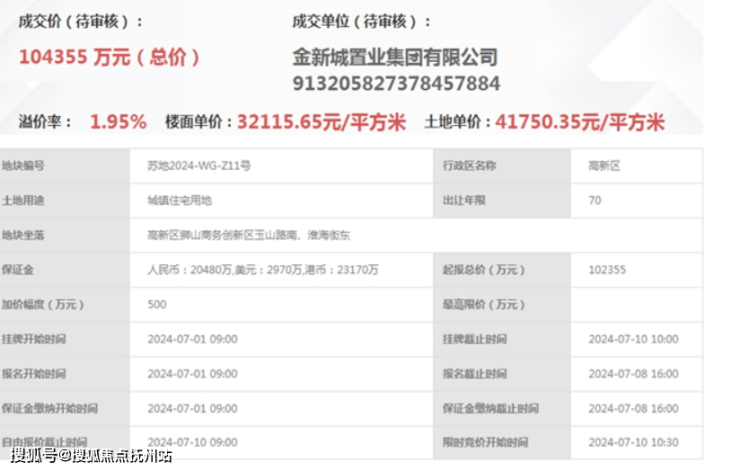Click the 出让年限 header cell
Image resolution: width=740 pixels, height=471 pixels.
click(502, 201)
